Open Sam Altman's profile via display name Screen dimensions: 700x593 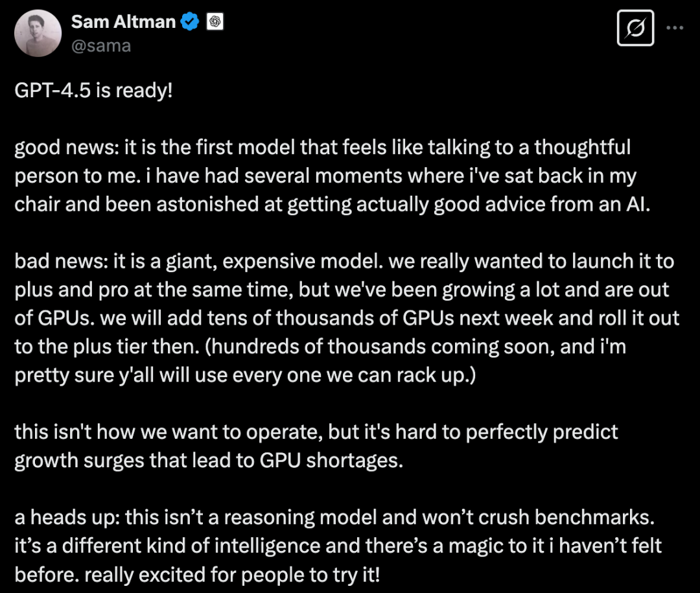tap(123, 21)
